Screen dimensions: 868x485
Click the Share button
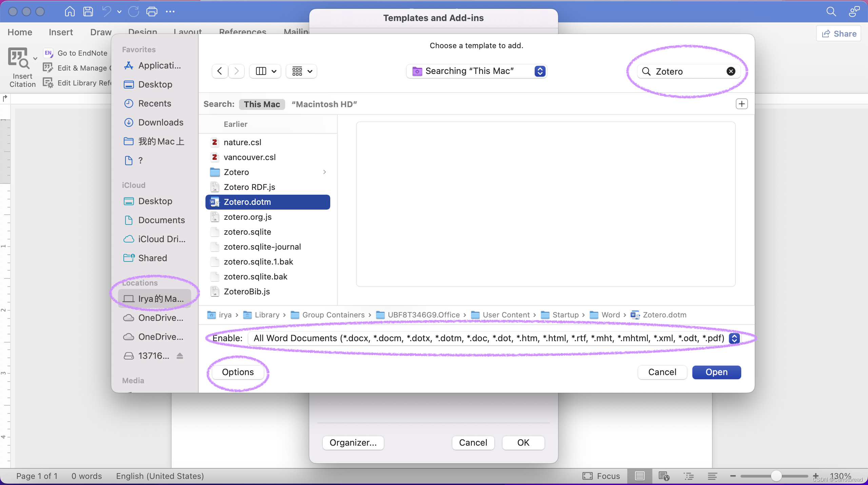pyautogui.click(x=839, y=34)
